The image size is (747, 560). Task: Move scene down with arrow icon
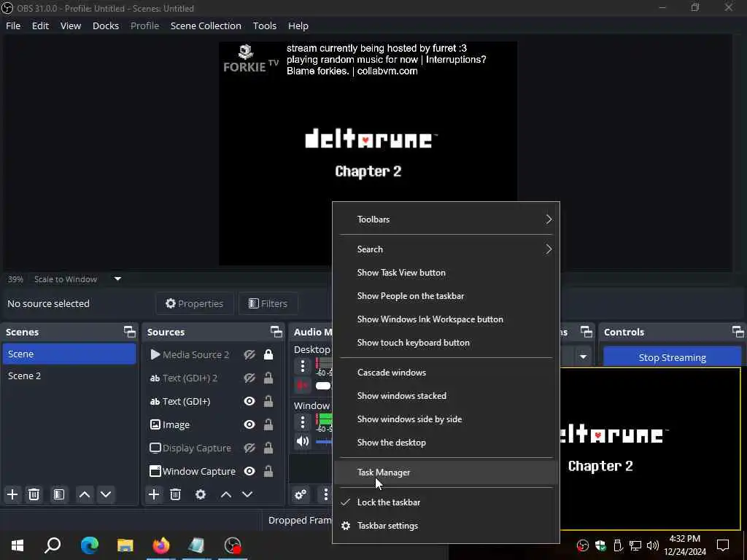click(106, 494)
